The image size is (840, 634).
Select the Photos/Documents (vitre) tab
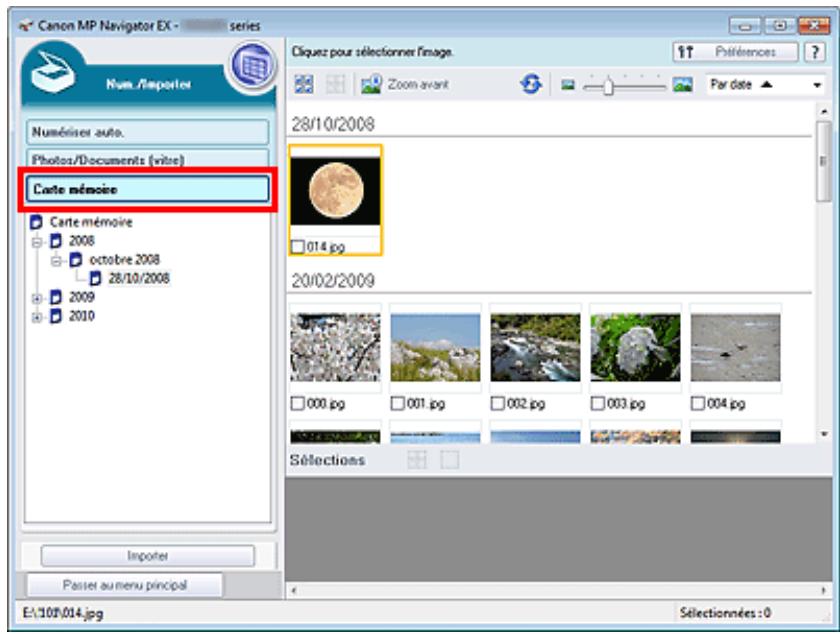pos(147,159)
